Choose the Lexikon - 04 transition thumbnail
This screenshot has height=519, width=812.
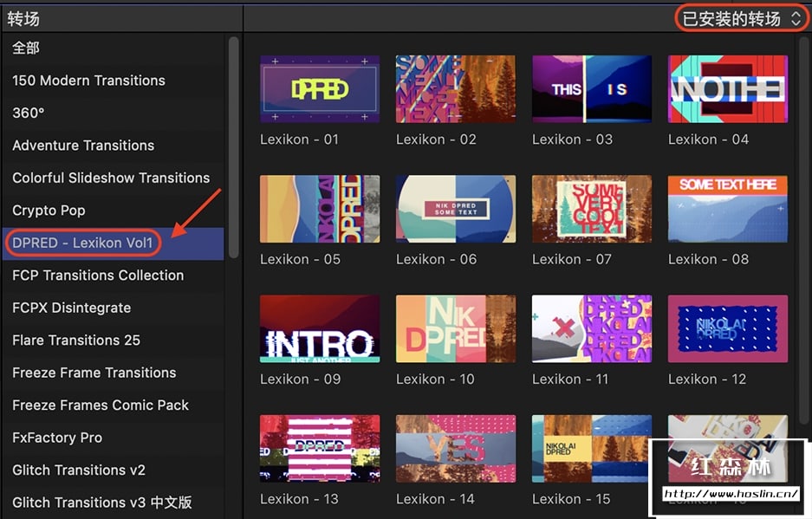(728, 89)
